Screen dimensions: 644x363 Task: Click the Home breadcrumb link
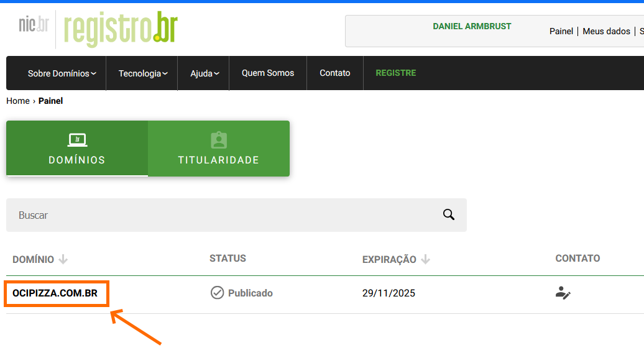click(x=18, y=101)
